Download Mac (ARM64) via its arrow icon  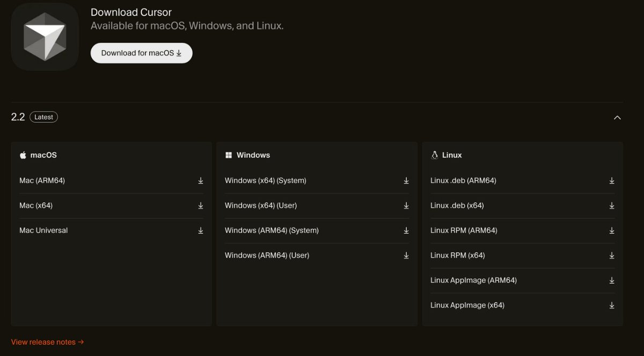click(201, 181)
